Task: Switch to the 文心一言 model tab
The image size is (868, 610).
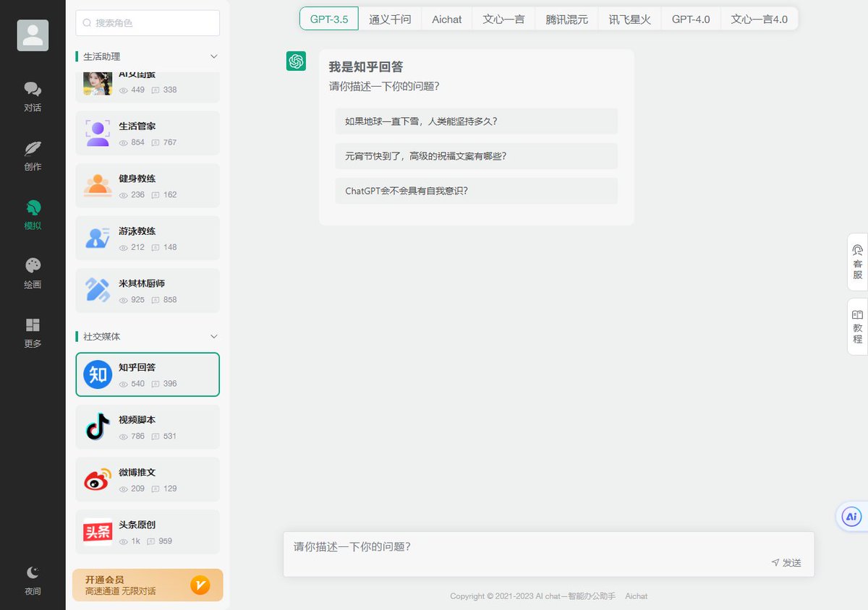Action: point(503,20)
